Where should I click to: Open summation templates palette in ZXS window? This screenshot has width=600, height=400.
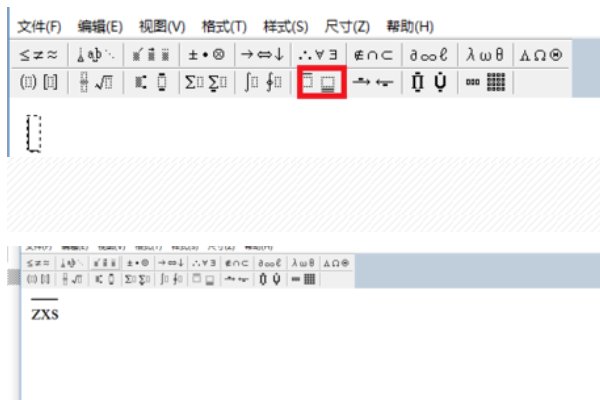pos(138,279)
